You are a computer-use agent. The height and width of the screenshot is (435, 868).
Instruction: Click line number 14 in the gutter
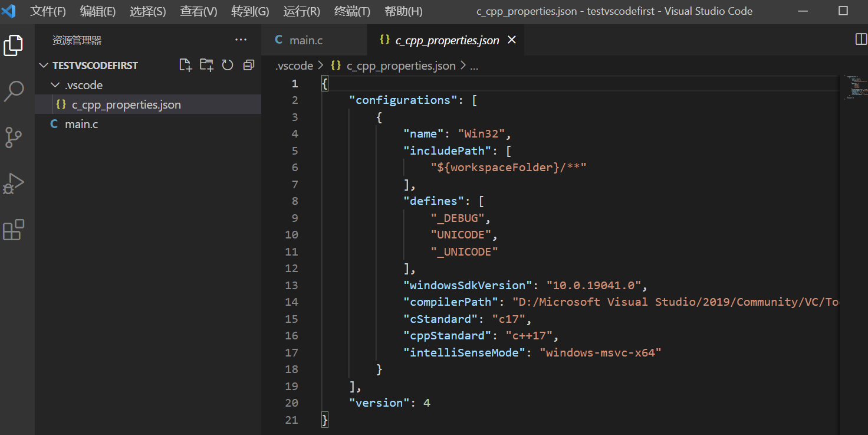click(x=291, y=302)
